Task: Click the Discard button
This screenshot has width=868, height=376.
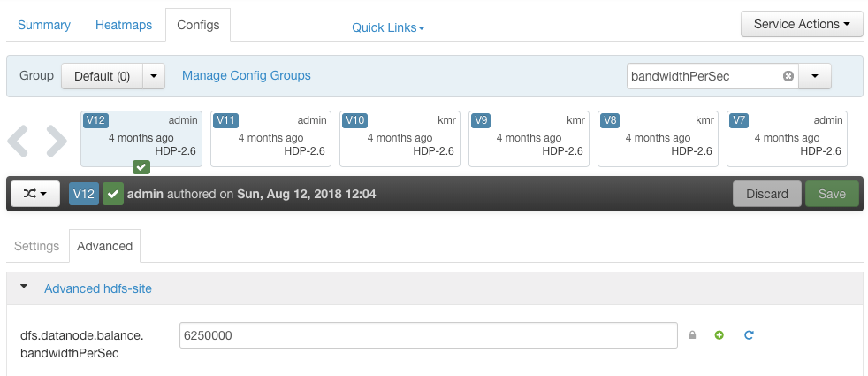Action: click(766, 194)
